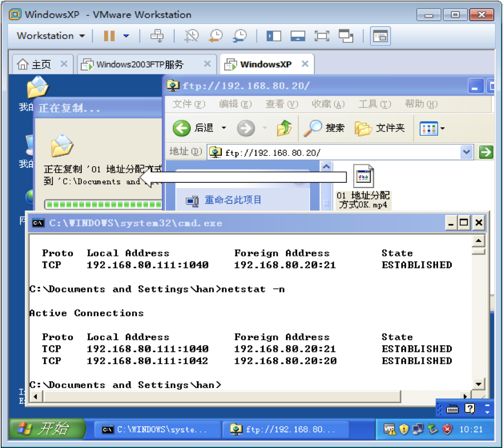Expand the back history dropdown arrow
The width and height of the screenshot is (503, 448).
[224, 128]
